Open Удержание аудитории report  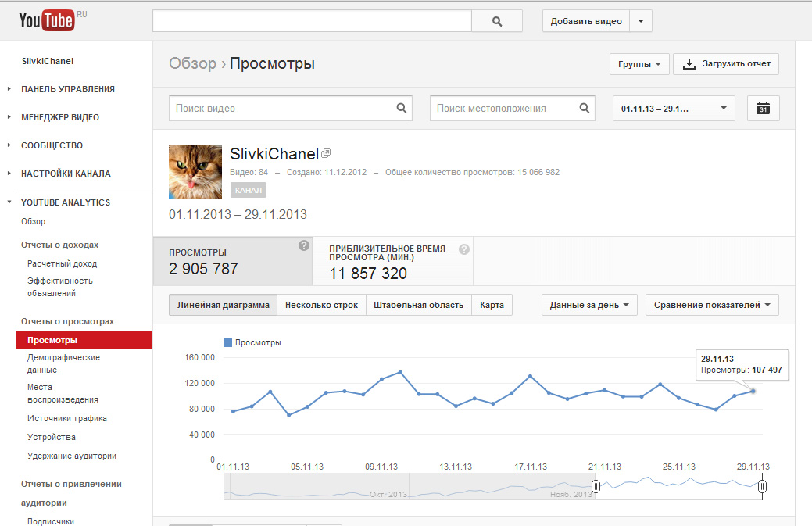(71, 456)
